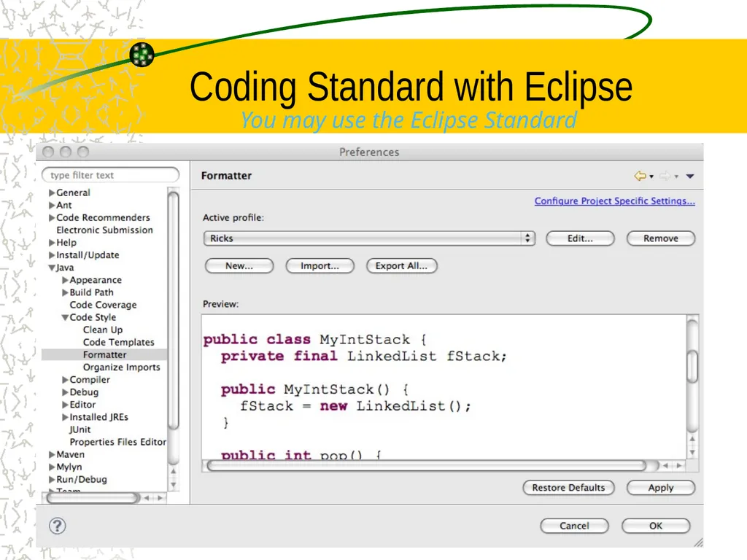Click the tree scroll up arrow
Viewport: 747px width, 560px height.
(174, 471)
